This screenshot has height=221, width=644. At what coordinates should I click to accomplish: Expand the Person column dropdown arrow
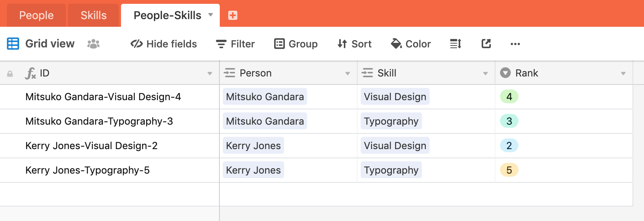click(348, 73)
